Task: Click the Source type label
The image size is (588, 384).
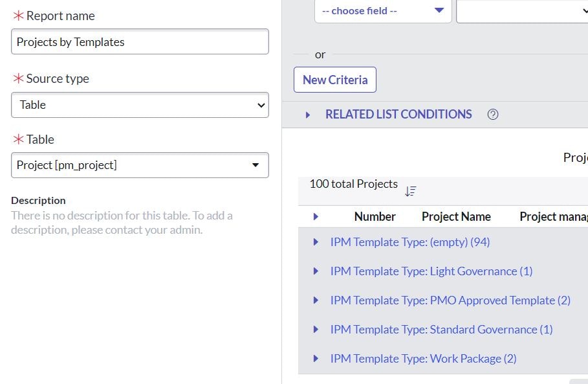Action: [58, 78]
